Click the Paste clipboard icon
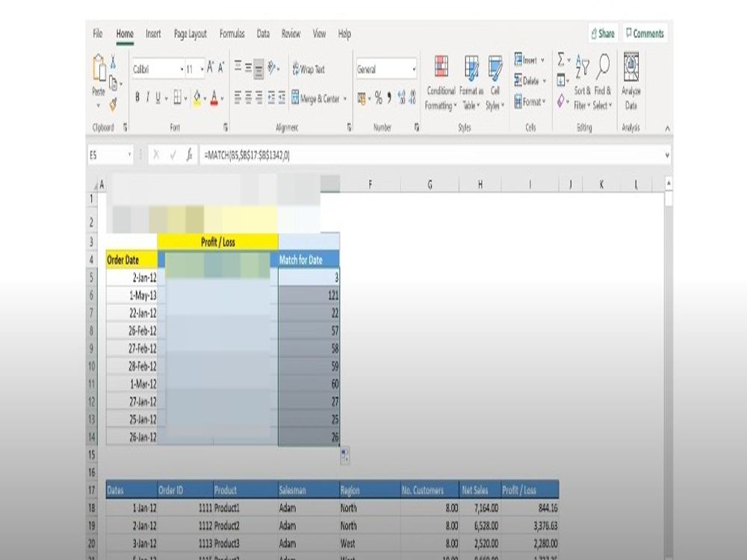747x560 pixels. 99,68
